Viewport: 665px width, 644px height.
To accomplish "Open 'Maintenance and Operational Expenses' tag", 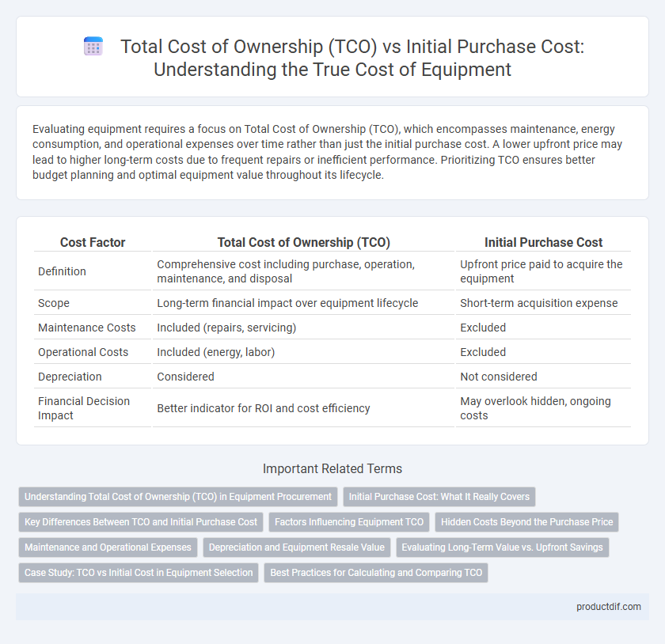I will (x=108, y=547).
